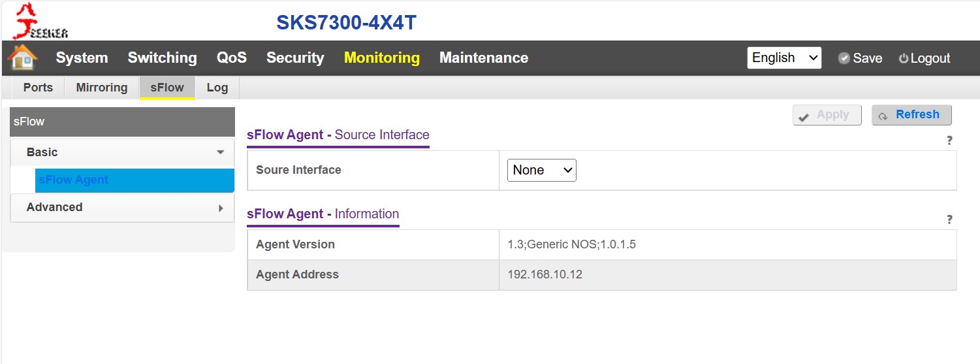The height and width of the screenshot is (364, 980).
Task: Open the System menu
Action: (x=82, y=58)
